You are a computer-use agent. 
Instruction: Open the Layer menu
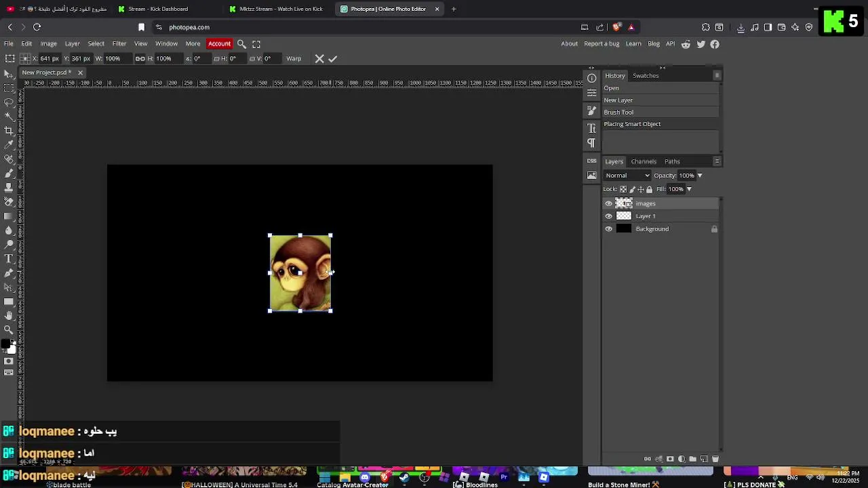(x=73, y=44)
